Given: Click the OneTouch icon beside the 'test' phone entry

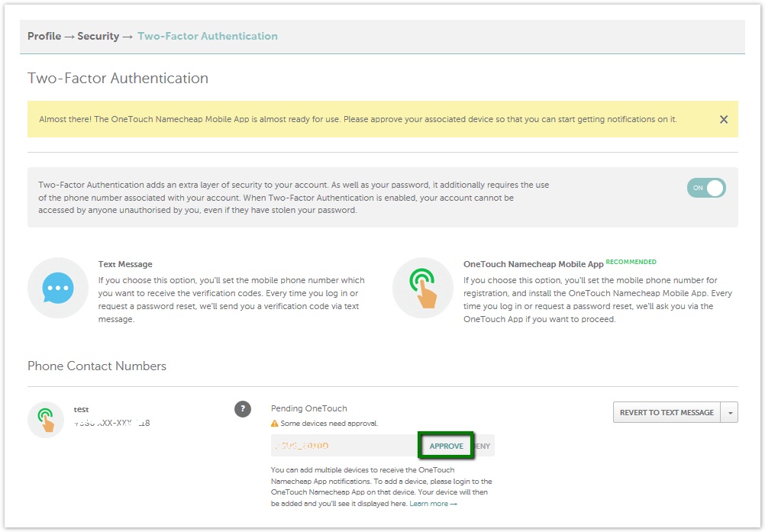Looking at the screenshot, I should pos(46,420).
